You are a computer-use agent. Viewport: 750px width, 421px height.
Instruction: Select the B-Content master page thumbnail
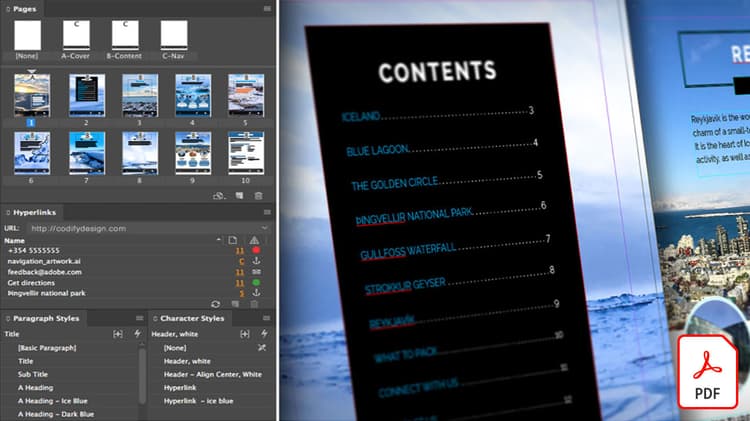tap(125, 35)
